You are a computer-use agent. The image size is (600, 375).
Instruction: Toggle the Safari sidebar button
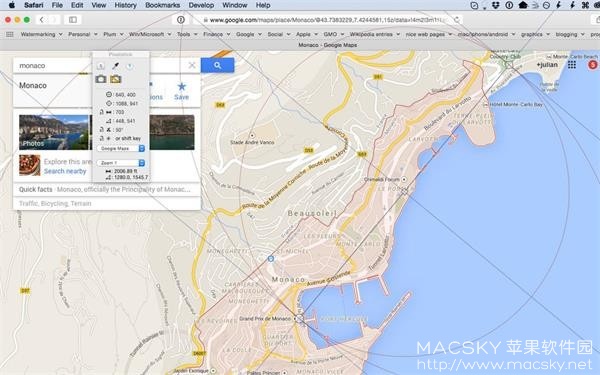pos(73,20)
